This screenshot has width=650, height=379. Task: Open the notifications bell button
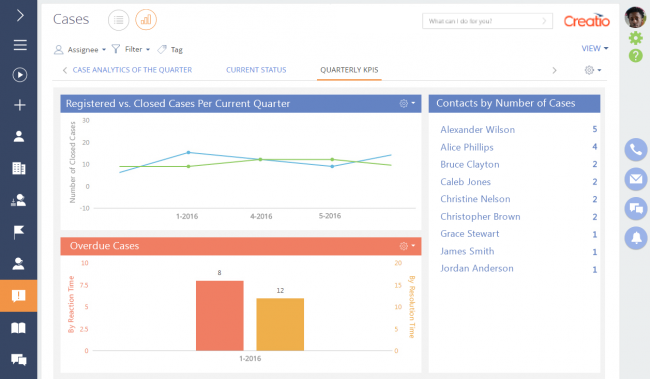636,238
